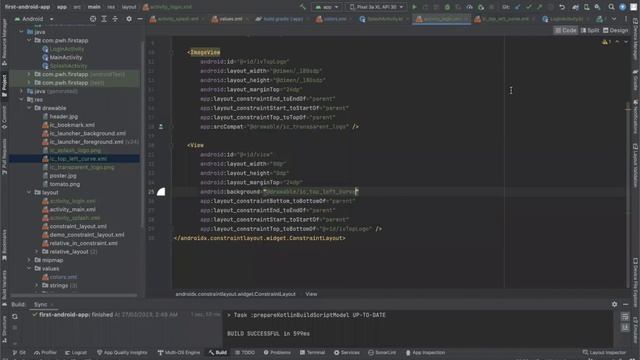
Task: Open the Problems tool window
Action: (277, 352)
